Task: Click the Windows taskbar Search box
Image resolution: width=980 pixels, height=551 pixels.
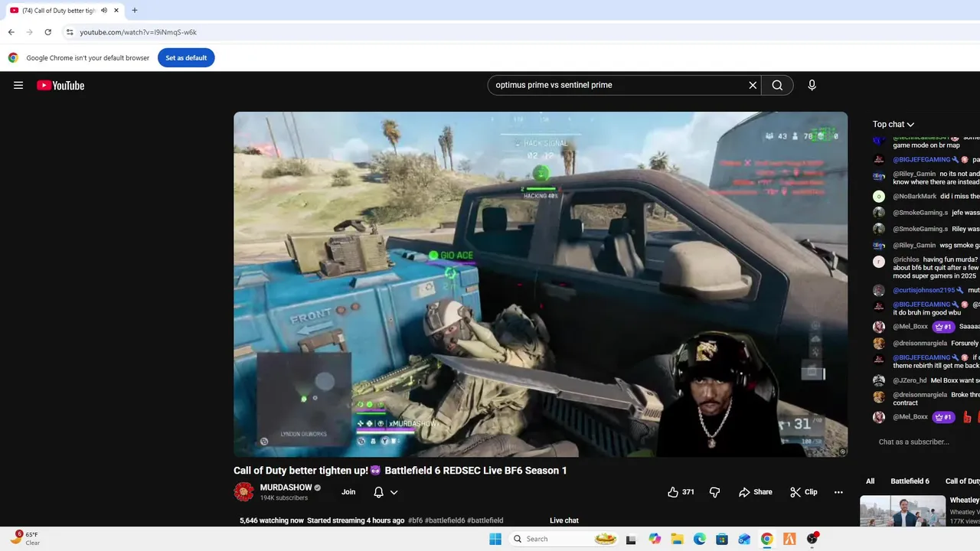Action: click(x=566, y=539)
